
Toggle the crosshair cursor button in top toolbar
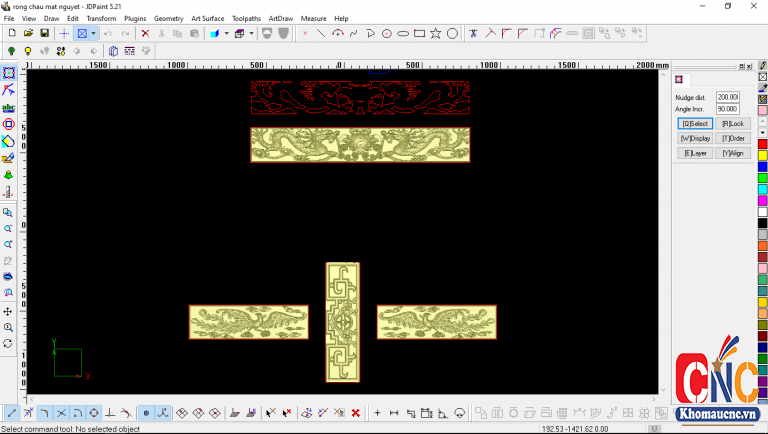[64, 33]
